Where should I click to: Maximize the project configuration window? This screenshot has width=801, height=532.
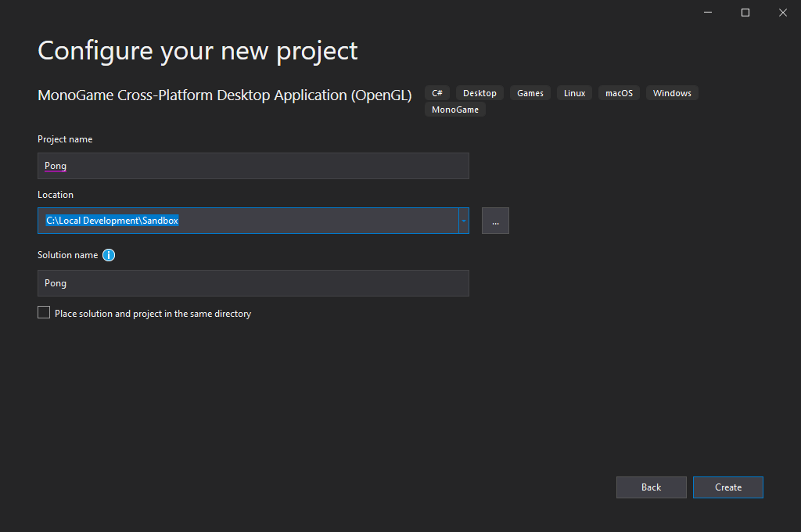click(745, 13)
